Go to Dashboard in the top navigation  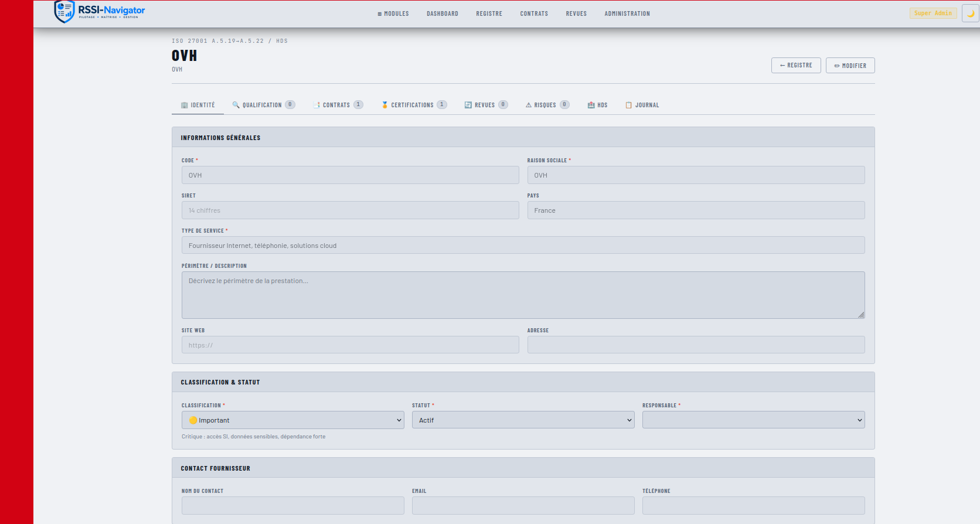click(443, 13)
